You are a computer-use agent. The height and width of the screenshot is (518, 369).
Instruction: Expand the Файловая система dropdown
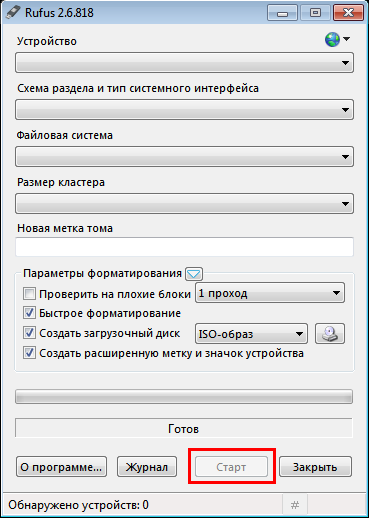click(x=184, y=156)
